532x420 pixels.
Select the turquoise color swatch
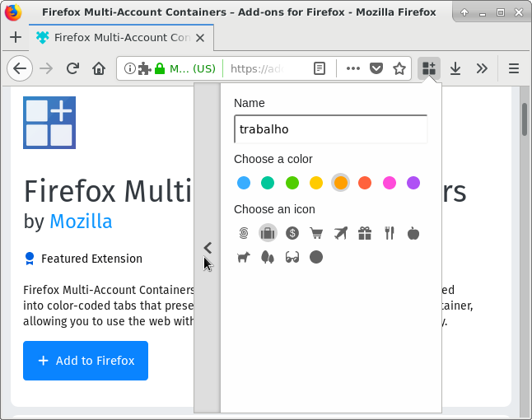tap(268, 183)
